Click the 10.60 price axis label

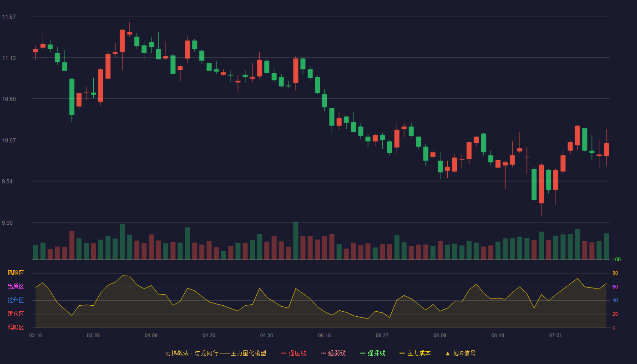pyautogui.click(x=9, y=99)
